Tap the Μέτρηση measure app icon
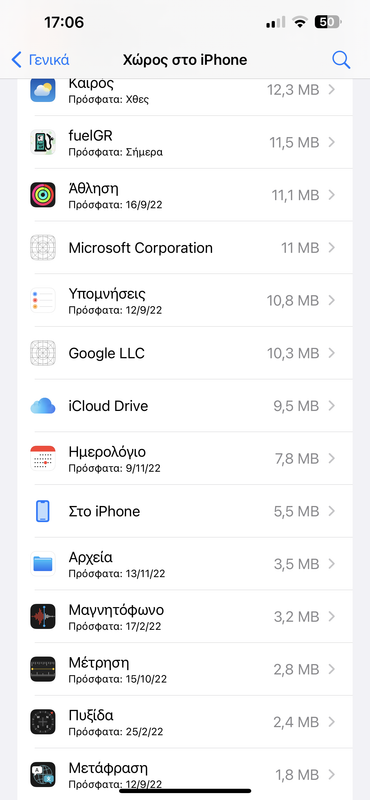This screenshot has height=800, width=370. pyautogui.click(x=43, y=669)
